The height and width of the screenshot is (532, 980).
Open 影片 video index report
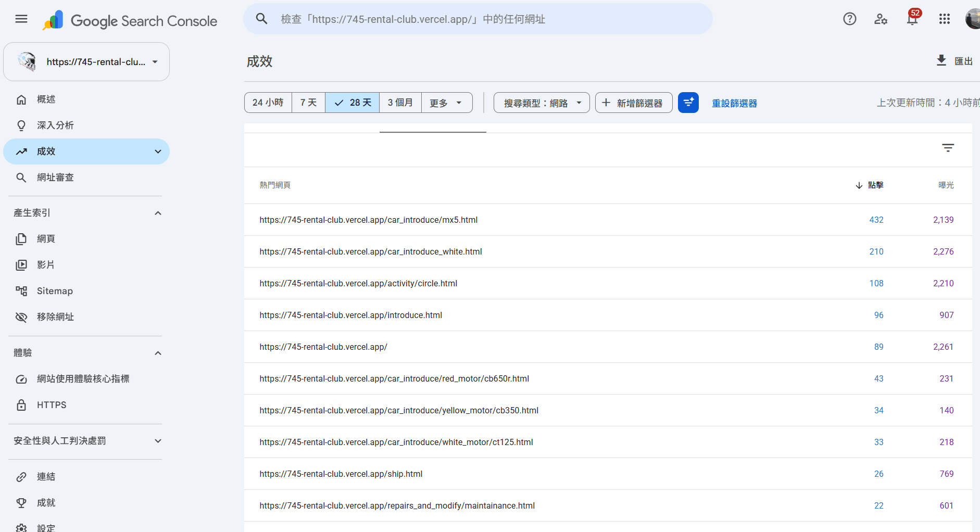pyautogui.click(x=86, y=265)
